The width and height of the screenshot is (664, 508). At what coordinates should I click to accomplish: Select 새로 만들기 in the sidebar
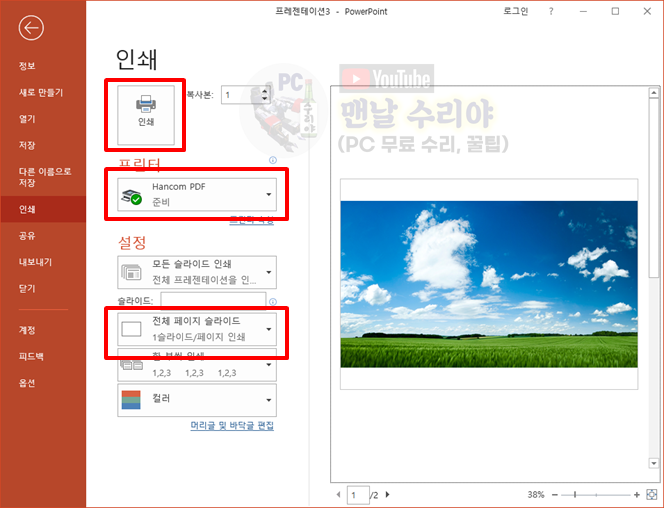[41, 92]
